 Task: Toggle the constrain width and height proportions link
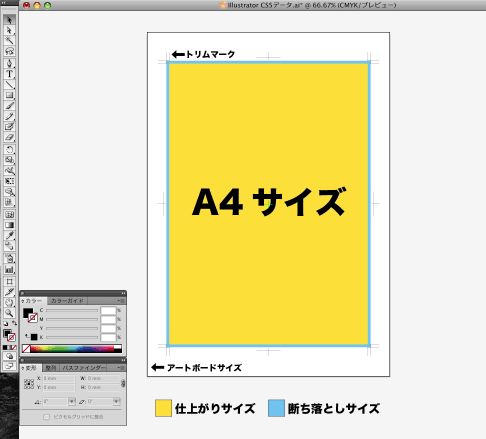point(123,383)
